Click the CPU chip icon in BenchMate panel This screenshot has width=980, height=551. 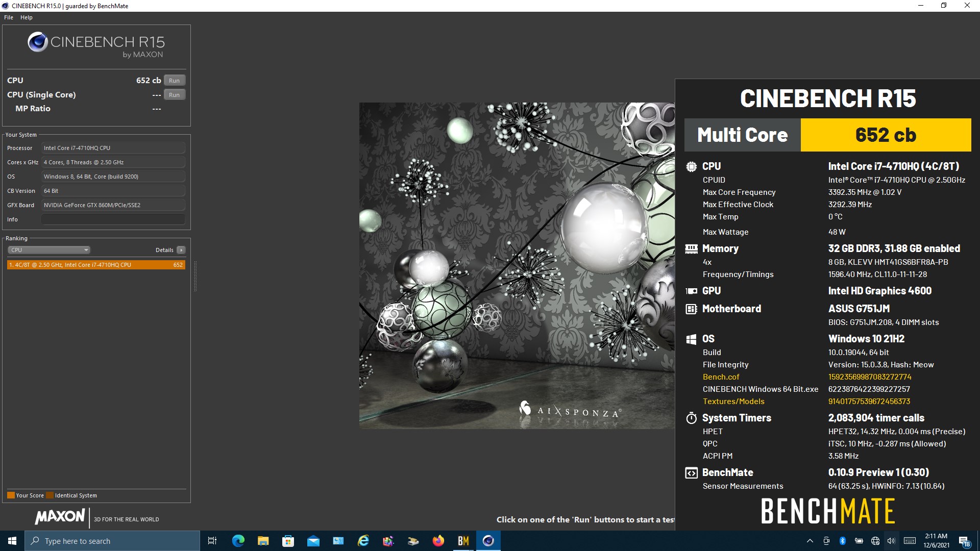(x=691, y=166)
